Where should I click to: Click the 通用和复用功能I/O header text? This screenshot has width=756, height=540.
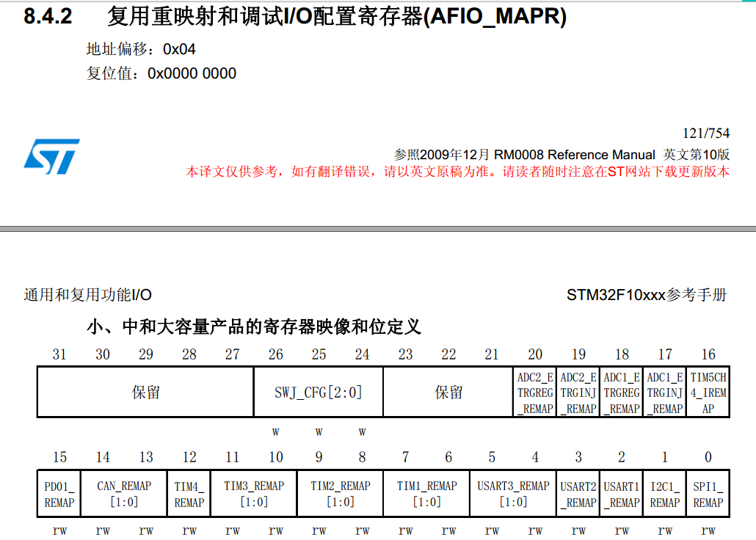88,295
